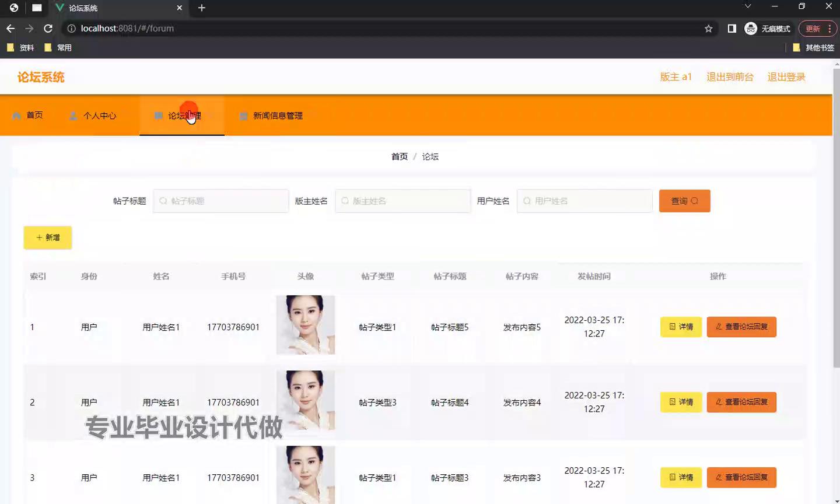Open the browser side panel icon
This screenshot has width=840, height=504.
click(x=731, y=29)
